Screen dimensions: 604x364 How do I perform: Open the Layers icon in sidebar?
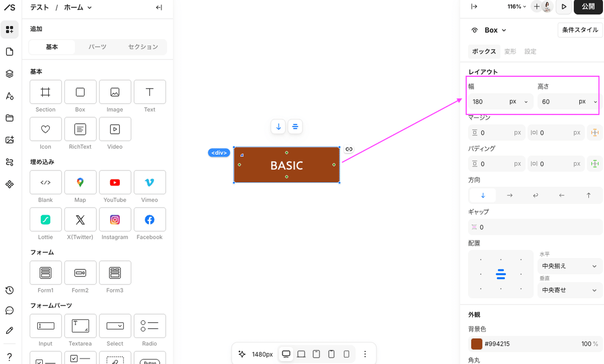pyautogui.click(x=10, y=74)
